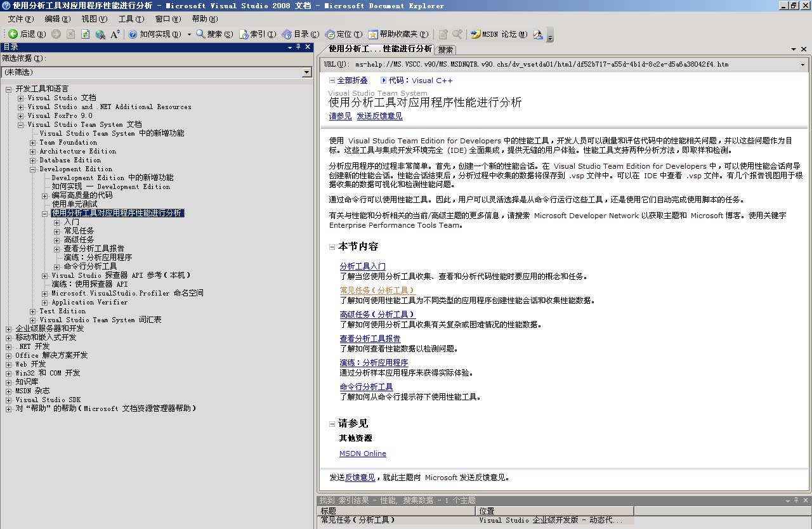812x529 pixels.
Task: Expand the Architecture Edition node
Action: [33, 152]
